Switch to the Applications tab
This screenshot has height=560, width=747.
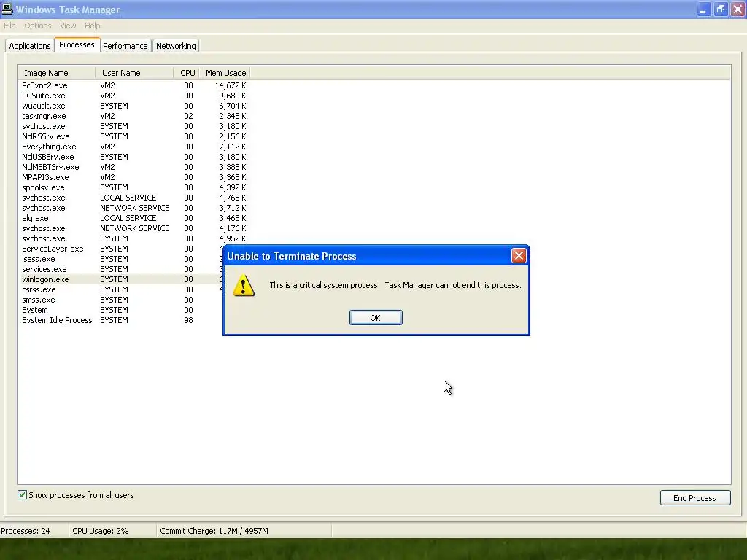pos(29,46)
